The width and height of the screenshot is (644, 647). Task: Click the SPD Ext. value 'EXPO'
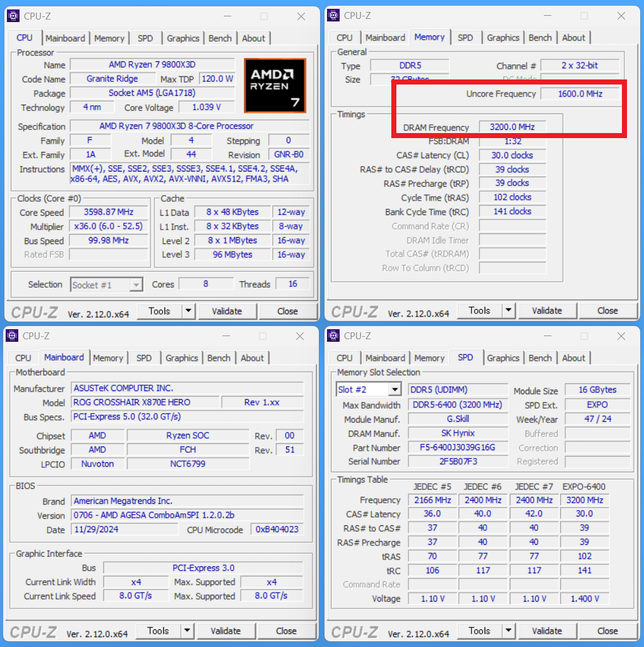[x=597, y=405]
